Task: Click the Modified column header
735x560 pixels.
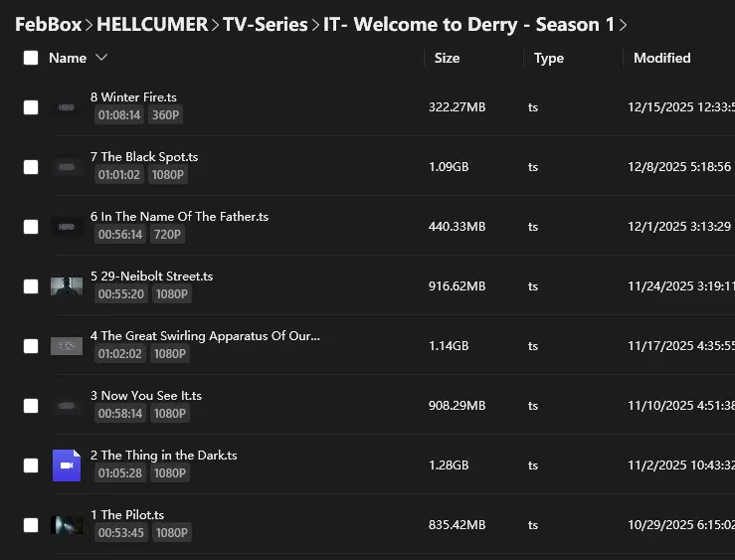Action: click(x=661, y=58)
